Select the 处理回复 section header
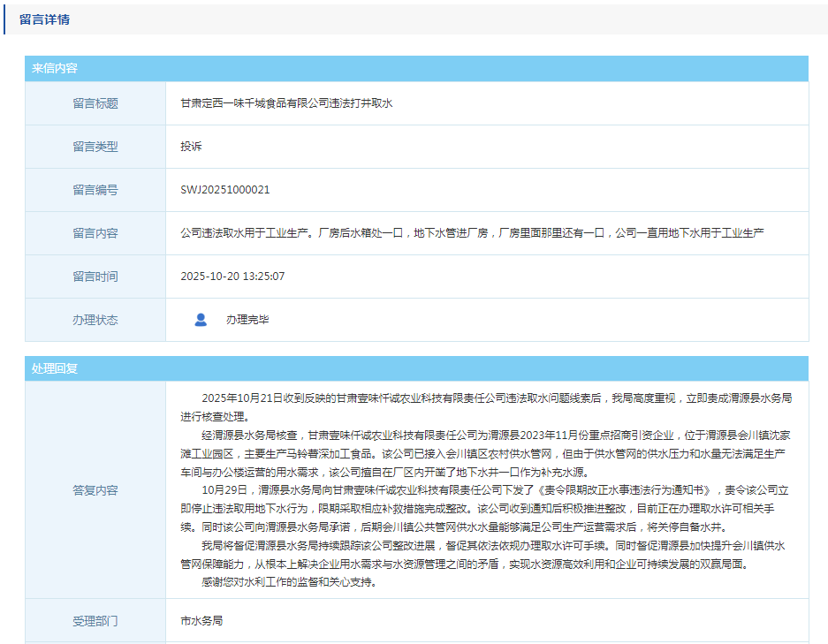 (x=55, y=368)
